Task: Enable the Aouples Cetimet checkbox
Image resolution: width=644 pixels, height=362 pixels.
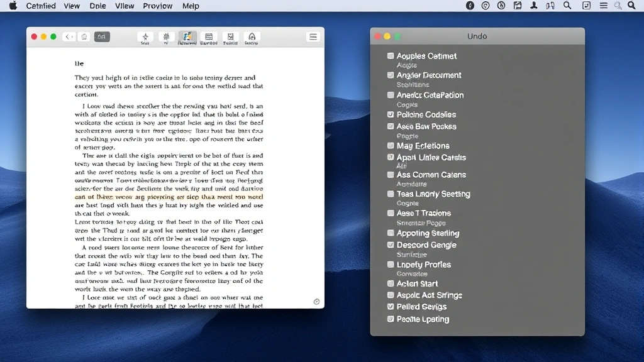Action: coord(391,56)
